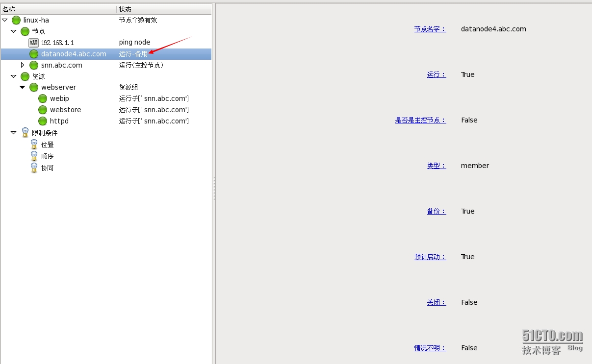The image size is (592, 364).
Task: Collapse the 节点 tree branch
Action: pos(14,31)
